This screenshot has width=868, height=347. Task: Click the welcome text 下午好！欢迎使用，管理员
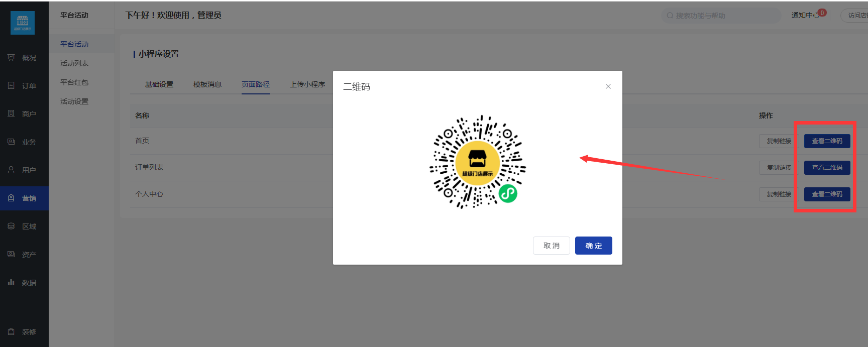pos(173,15)
